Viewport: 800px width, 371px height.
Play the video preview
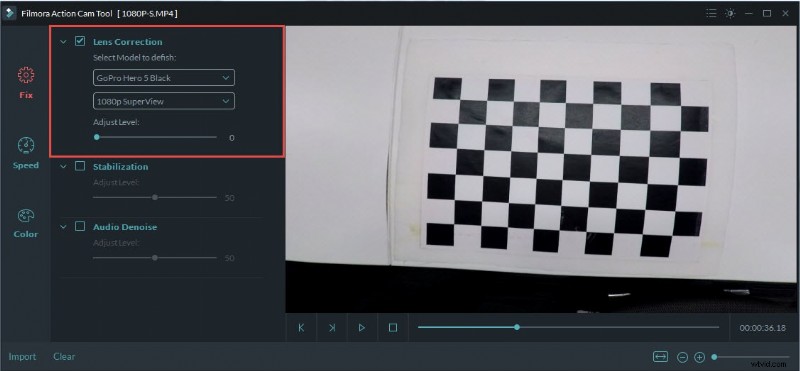[362, 328]
